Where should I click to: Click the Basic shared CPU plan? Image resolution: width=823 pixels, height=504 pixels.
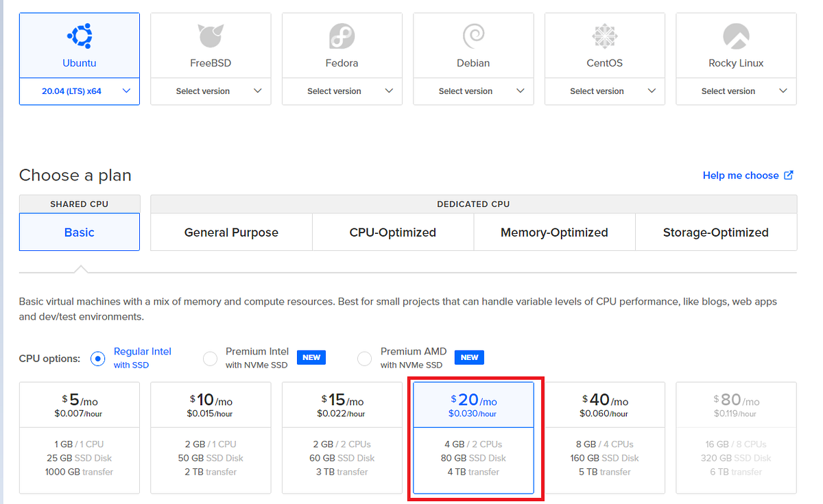[x=79, y=232]
